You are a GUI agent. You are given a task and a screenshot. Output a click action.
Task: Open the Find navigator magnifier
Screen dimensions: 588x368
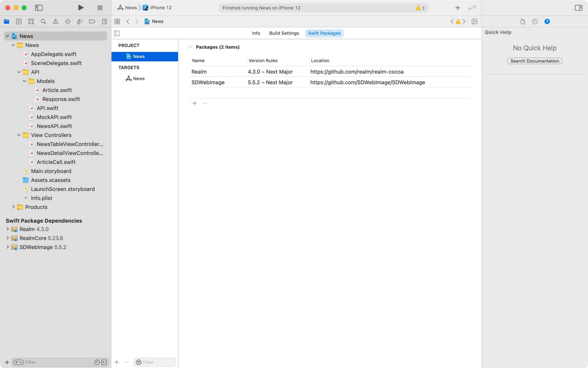(x=43, y=21)
